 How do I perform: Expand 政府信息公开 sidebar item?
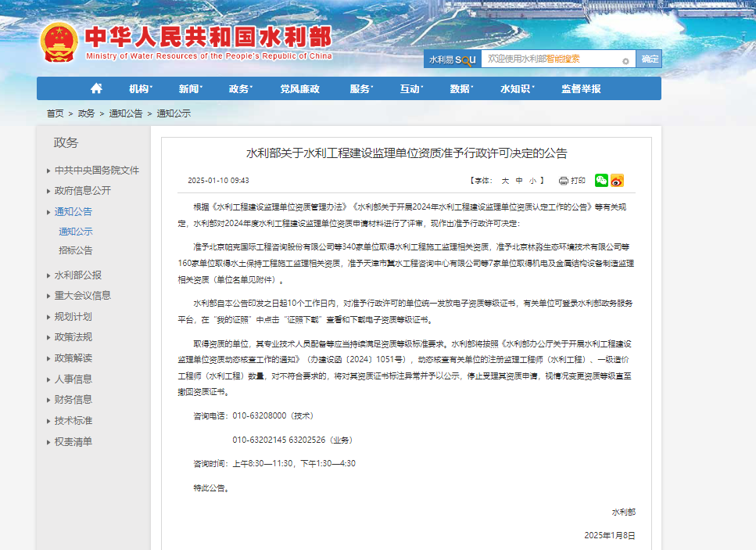point(83,191)
